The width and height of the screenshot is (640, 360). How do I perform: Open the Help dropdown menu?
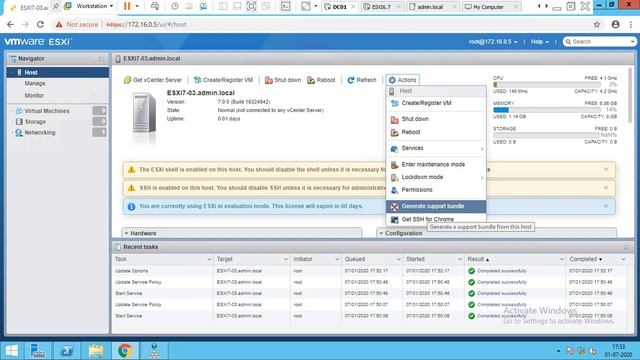click(x=540, y=42)
